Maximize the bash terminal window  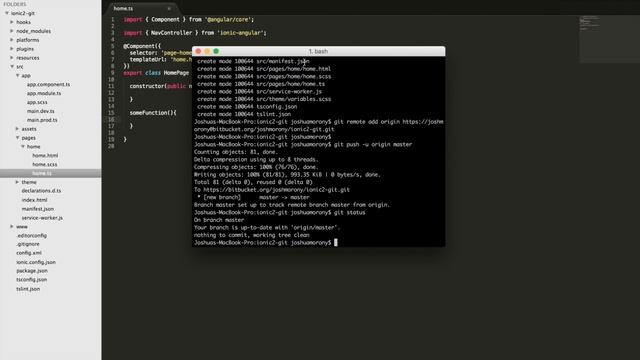click(x=216, y=51)
